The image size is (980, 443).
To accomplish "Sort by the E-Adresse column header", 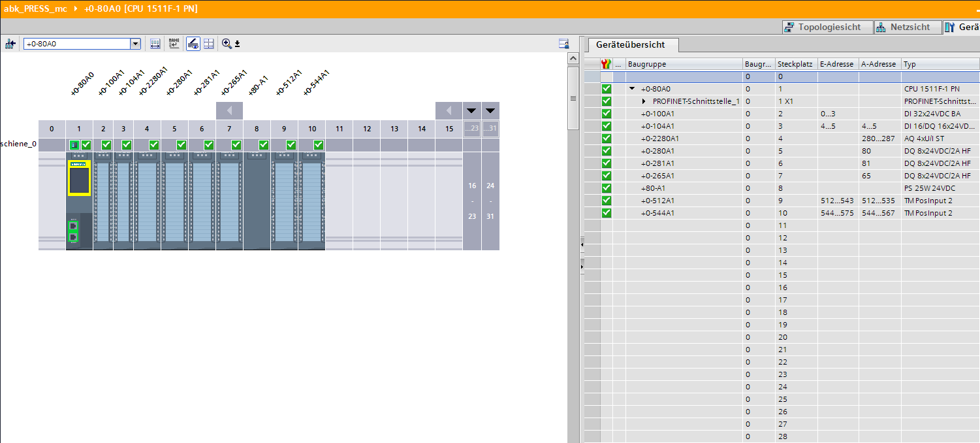I will (x=838, y=64).
